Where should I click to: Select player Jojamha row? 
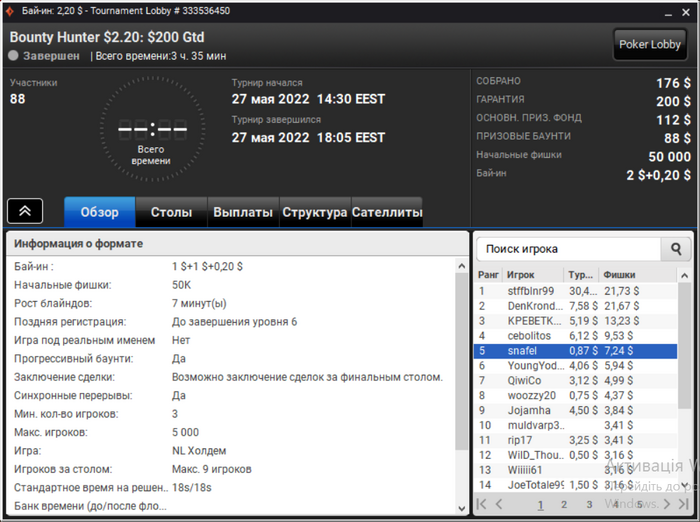(575, 410)
